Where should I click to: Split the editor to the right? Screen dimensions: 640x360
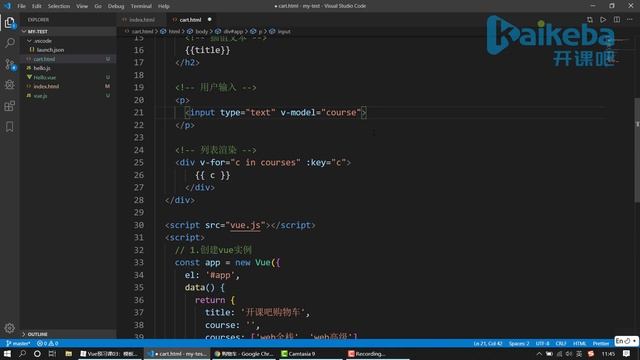[x=617, y=20]
